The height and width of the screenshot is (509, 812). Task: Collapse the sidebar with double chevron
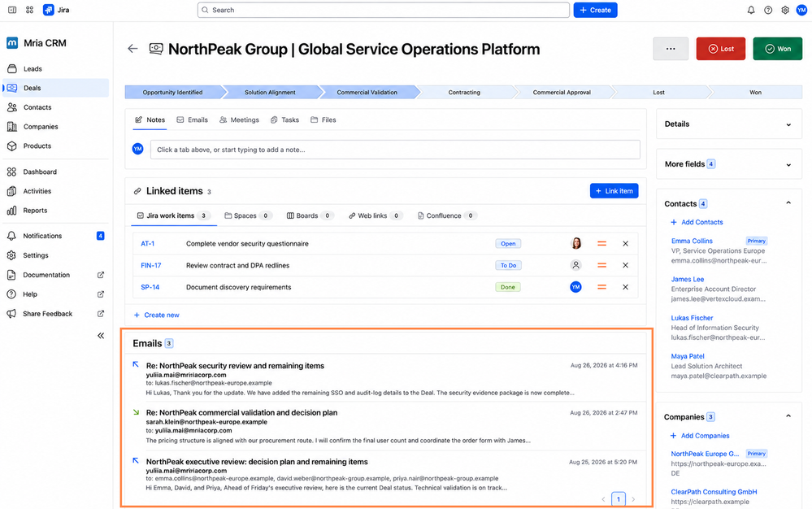click(101, 336)
